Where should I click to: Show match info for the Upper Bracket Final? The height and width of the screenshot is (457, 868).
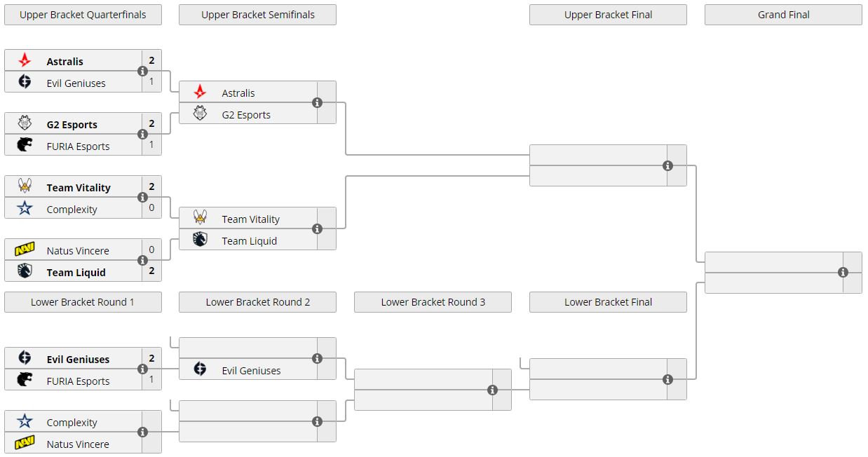(x=667, y=166)
